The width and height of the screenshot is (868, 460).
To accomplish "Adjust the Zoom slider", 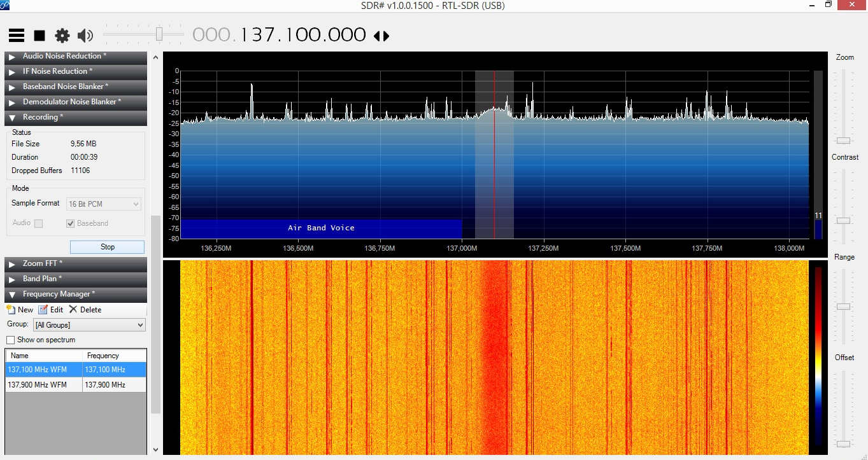I will pos(844,140).
